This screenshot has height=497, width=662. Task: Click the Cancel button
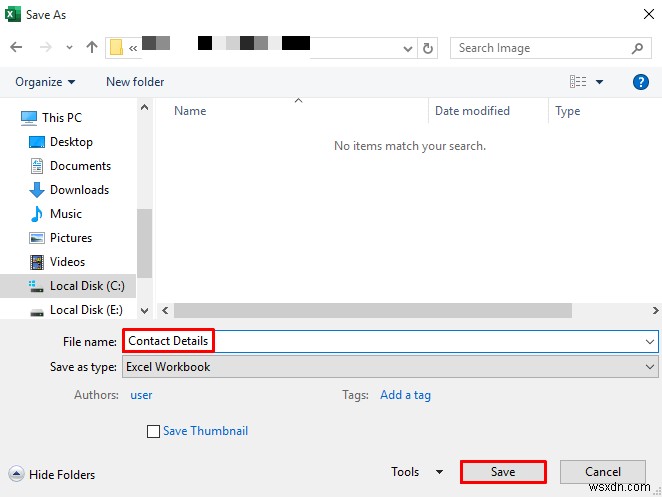(x=603, y=472)
